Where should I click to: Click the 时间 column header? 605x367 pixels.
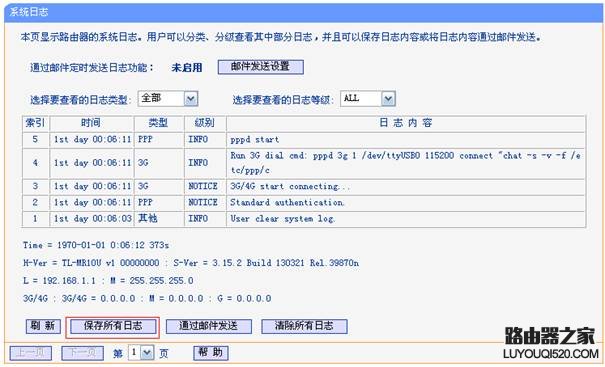point(91,123)
